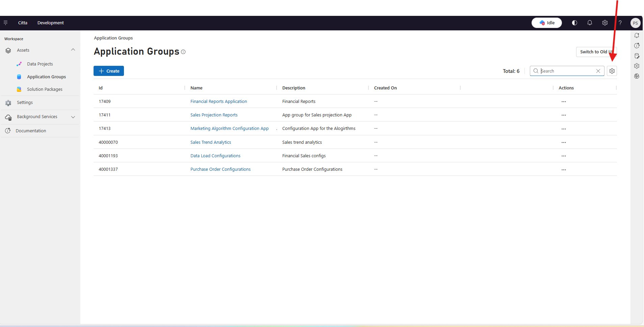Viewport: 644px width, 327px height.
Task: Open PS user profile avatar
Action: 635,23
